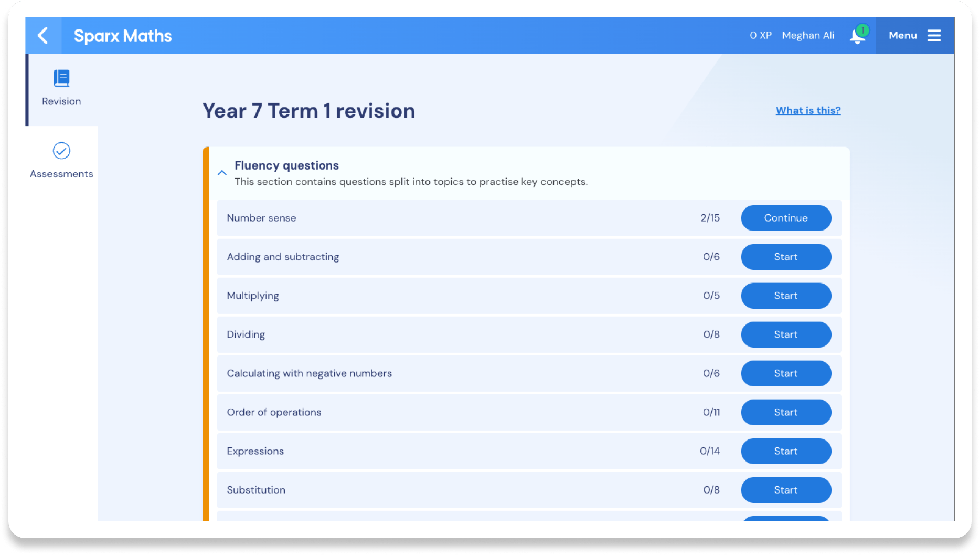Viewport: 980px width, 555px height.
Task: Start the Substitution topic
Action: pyautogui.click(x=785, y=490)
